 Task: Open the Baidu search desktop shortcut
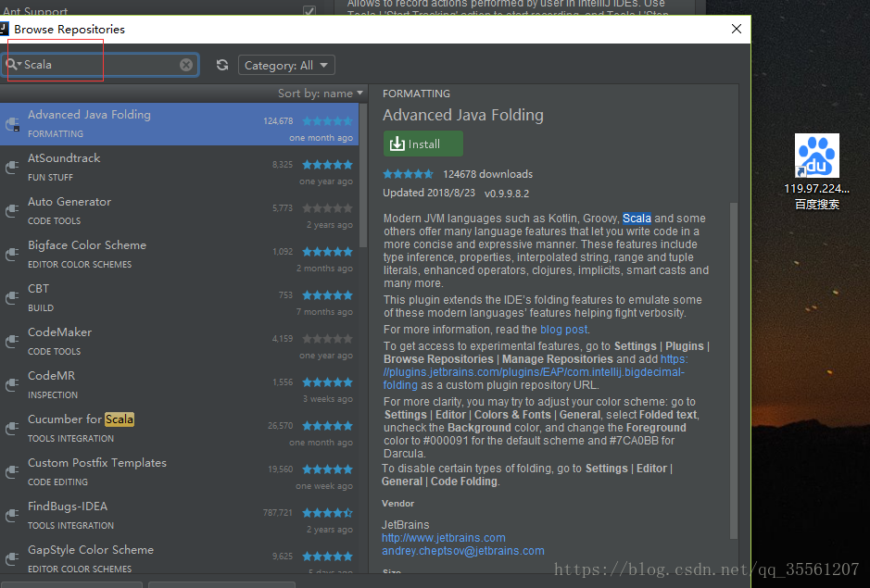coord(816,171)
